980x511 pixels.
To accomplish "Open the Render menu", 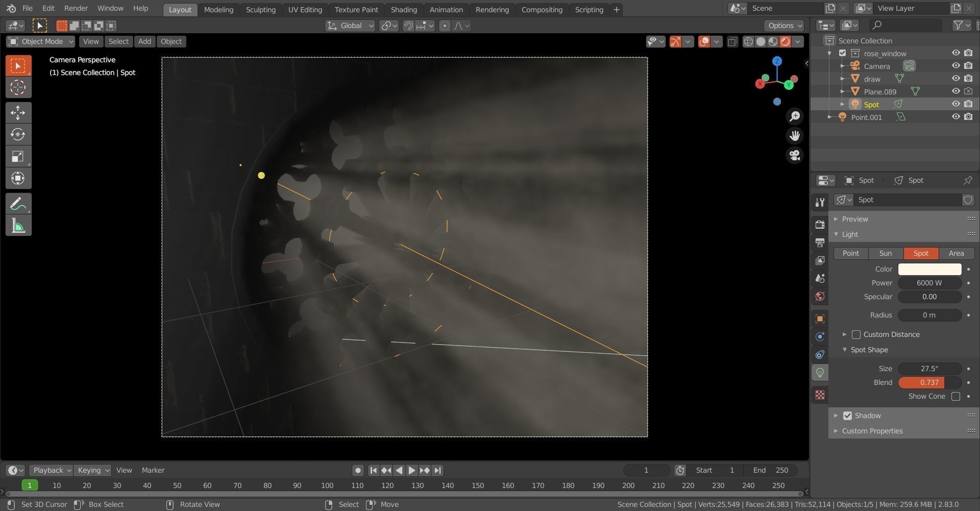I will click(76, 8).
